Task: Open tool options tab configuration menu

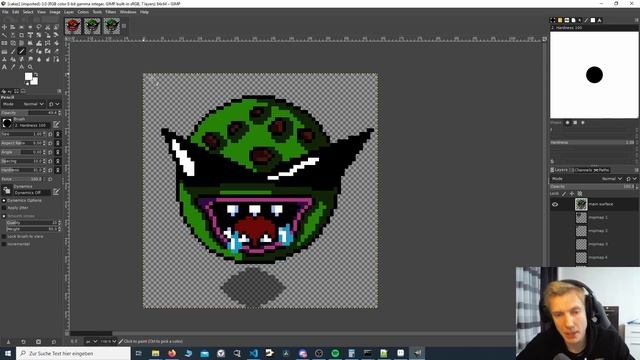Action: (59, 91)
